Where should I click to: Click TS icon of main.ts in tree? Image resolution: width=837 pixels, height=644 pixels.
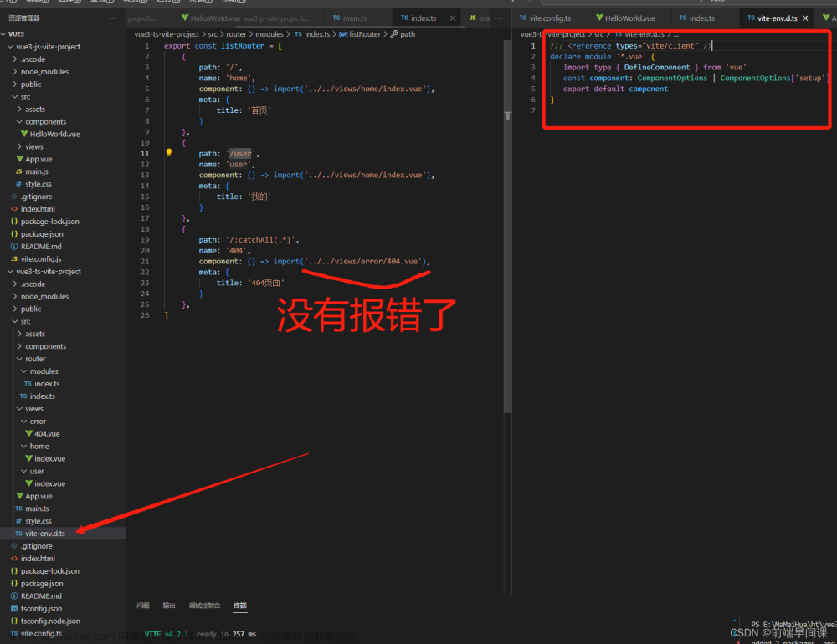point(19,509)
